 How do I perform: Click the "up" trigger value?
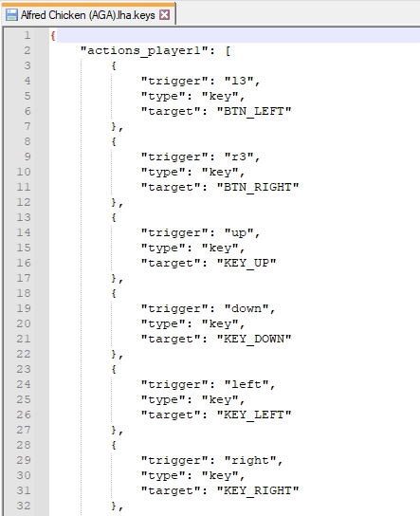pyautogui.click(x=239, y=233)
